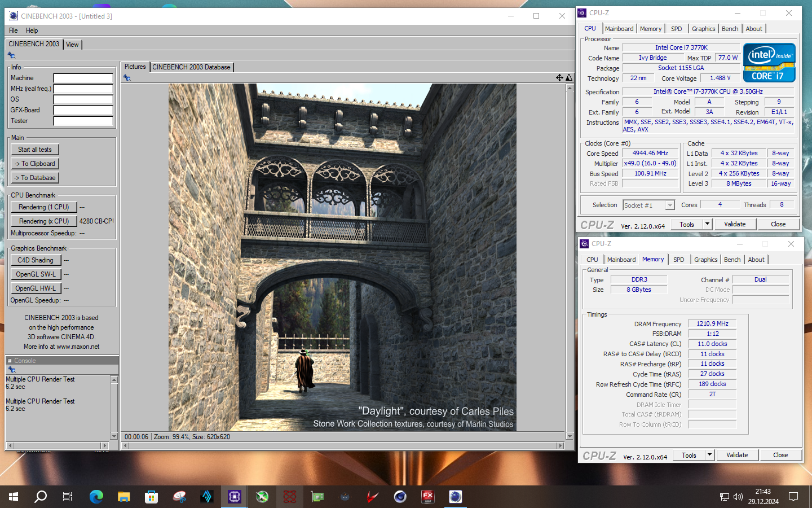The height and width of the screenshot is (508, 812).
Task: Click the pushpin icon in the Console panel
Action: 12,370
